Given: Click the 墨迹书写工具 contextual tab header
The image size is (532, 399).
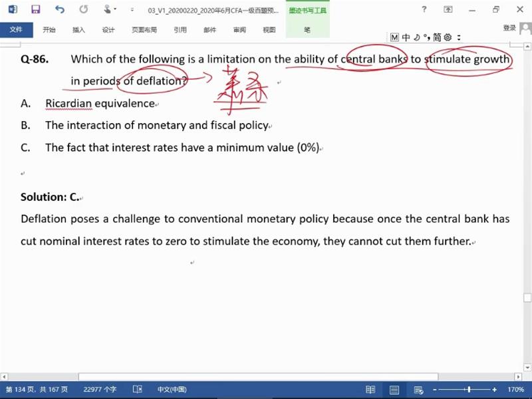Looking at the screenshot, I should coord(308,11).
